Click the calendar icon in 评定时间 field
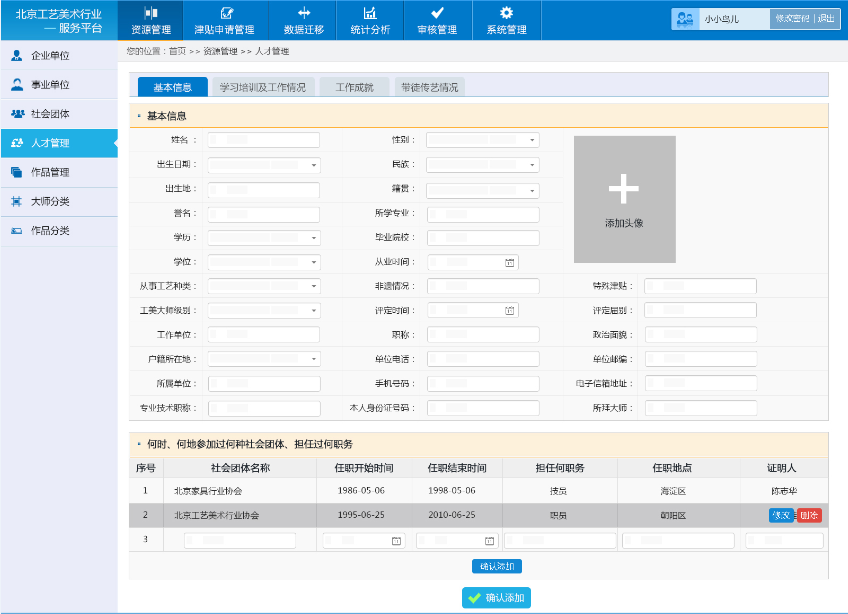The height and width of the screenshot is (614, 848). [509, 311]
